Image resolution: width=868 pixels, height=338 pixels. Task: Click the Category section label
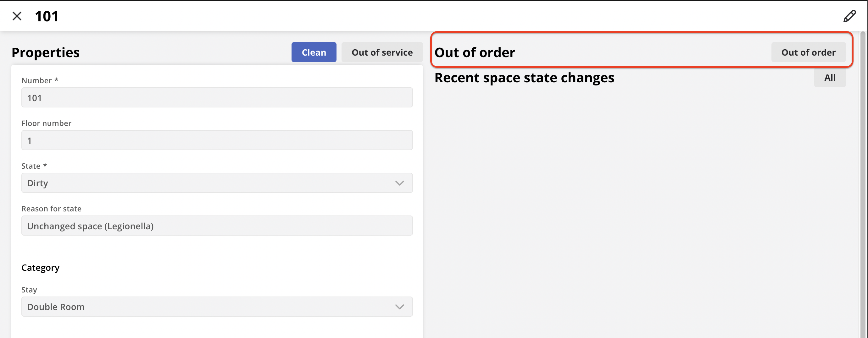[41, 268]
